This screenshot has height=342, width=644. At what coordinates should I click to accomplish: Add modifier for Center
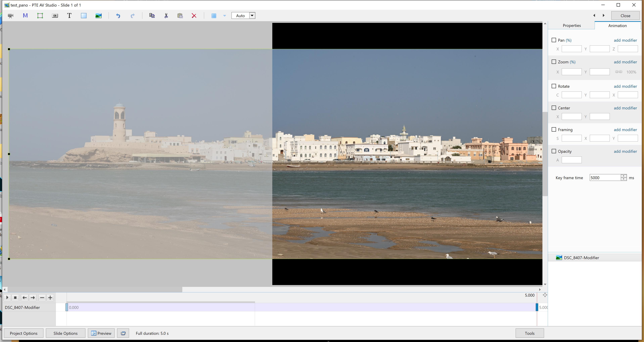point(625,108)
